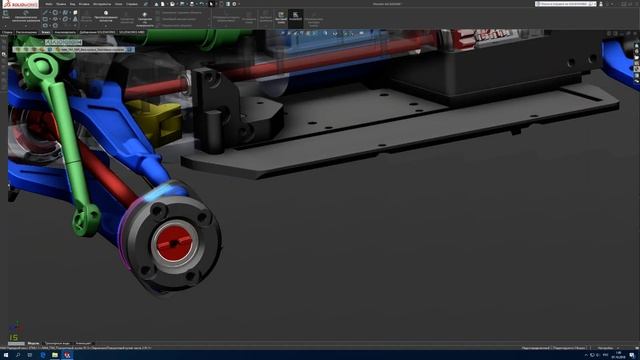Click the coordinate triad in the viewport corner
The height and width of the screenshot is (360, 640).
16,327
